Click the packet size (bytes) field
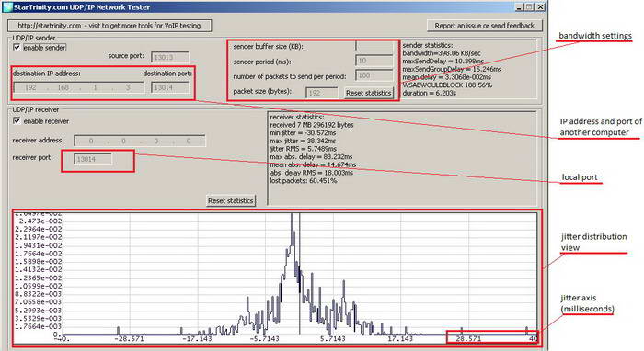The image size is (644, 351). coord(322,93)
